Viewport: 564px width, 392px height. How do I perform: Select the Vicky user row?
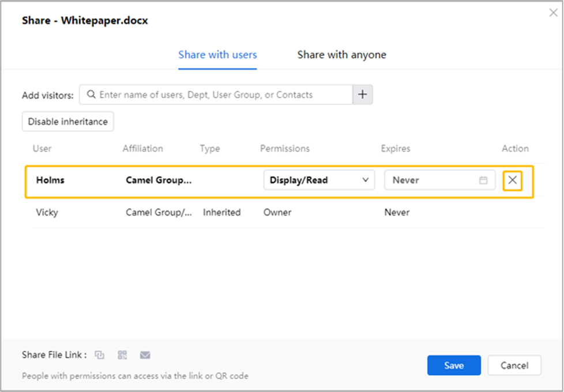(x=47, y=212)
